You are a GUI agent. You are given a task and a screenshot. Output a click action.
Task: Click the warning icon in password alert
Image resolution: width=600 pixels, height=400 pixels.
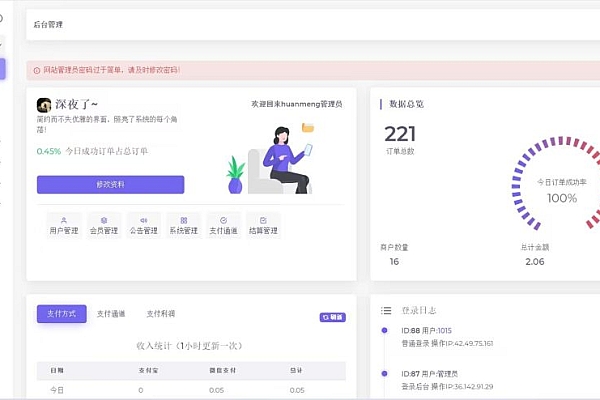click(37, 70)
